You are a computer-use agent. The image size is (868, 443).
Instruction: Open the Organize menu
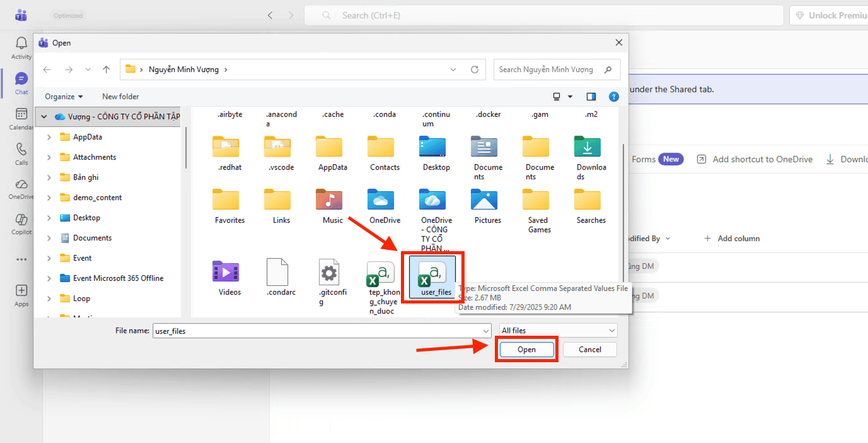point(64,97)
